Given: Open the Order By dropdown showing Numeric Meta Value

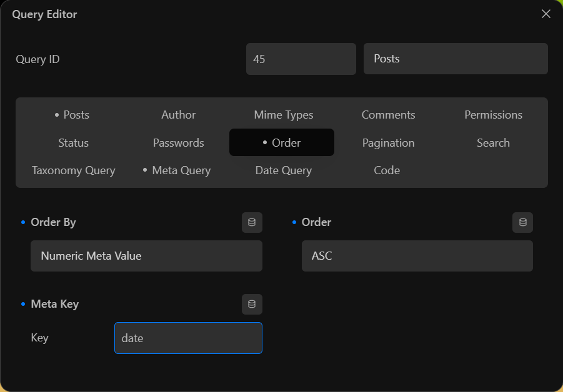Looking at the screenshot, I should (x=146, y=256).
